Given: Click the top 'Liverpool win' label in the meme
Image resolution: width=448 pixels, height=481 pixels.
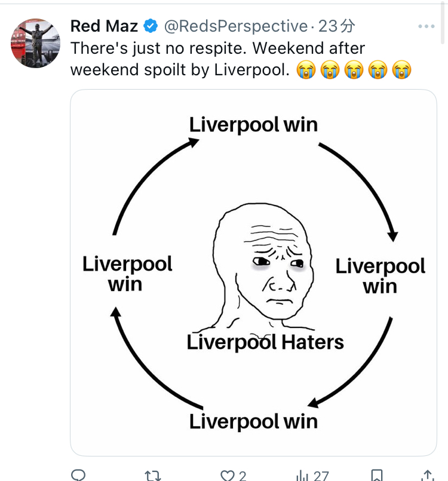Looking at the screenshot, I should click(x=253, y=124).
